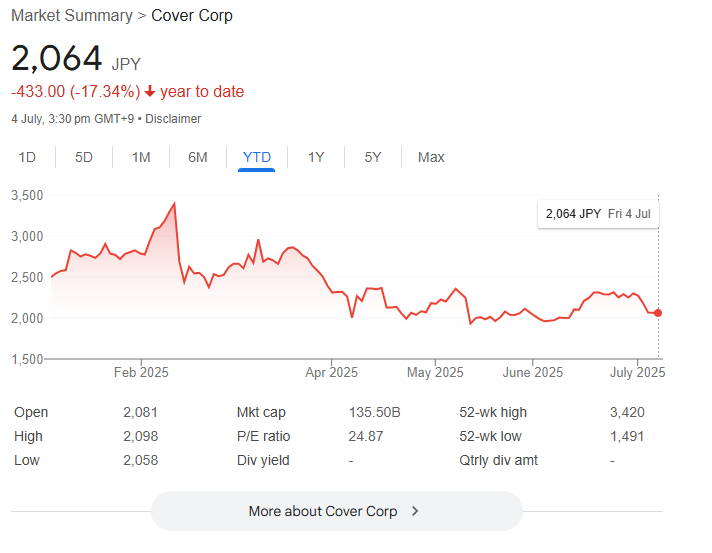Click the Market Summary breadcrumb

tap(71, 16)
